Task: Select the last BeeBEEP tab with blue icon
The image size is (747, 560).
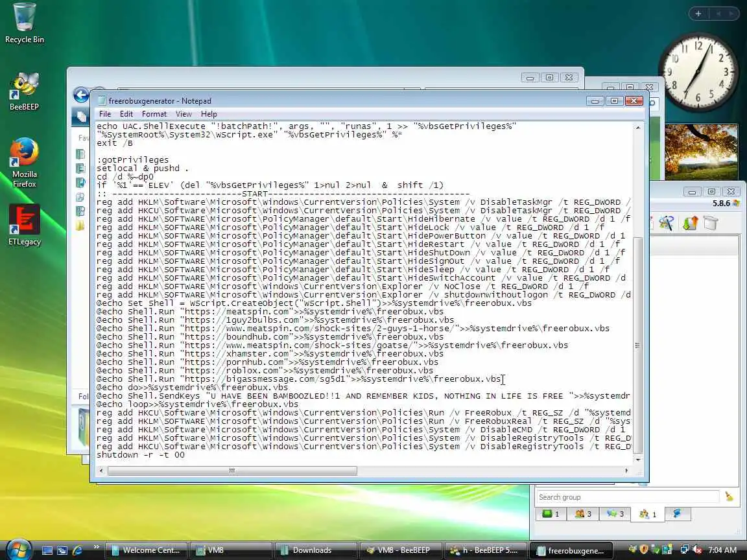Action: pos(676,513)
